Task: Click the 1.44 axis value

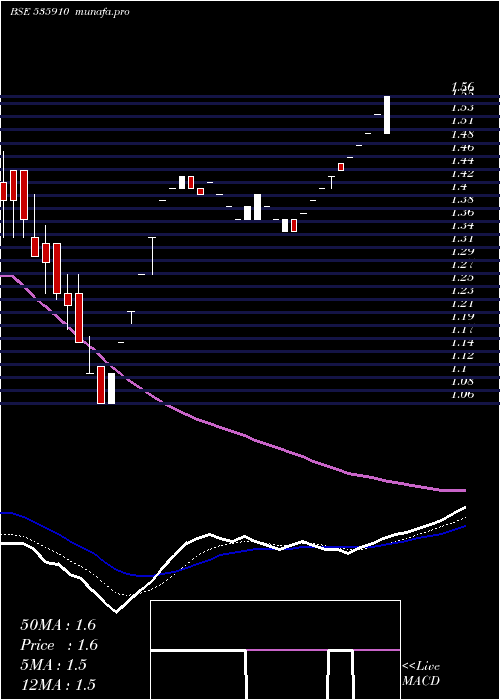Action: [462, 160]
